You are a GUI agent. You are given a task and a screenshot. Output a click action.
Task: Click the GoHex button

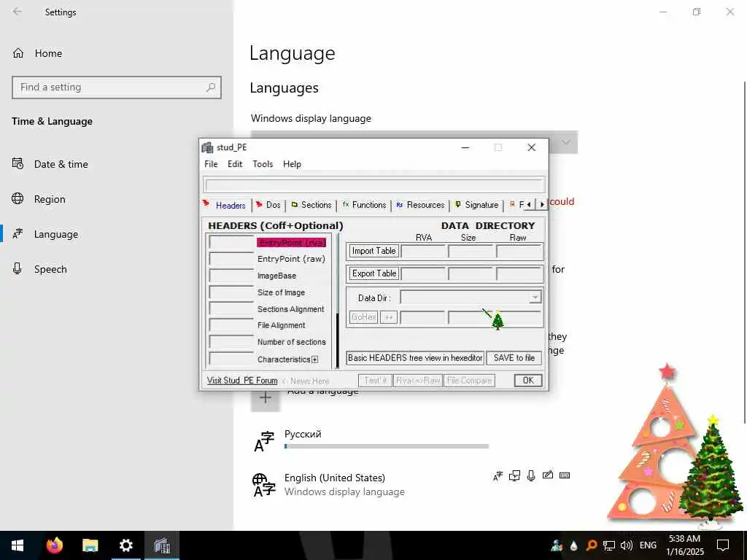pyautogui.click(x=363, y=317)
